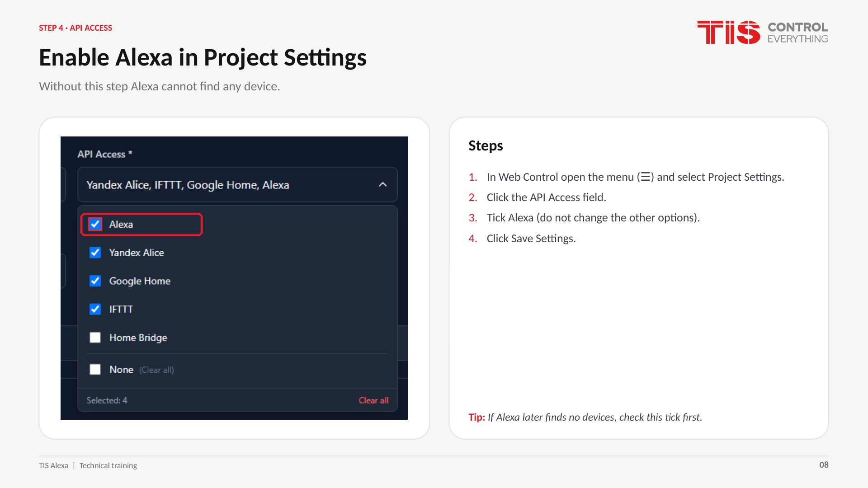
Task: Click the 'Google Home' option label
Action: coord(140,281)
